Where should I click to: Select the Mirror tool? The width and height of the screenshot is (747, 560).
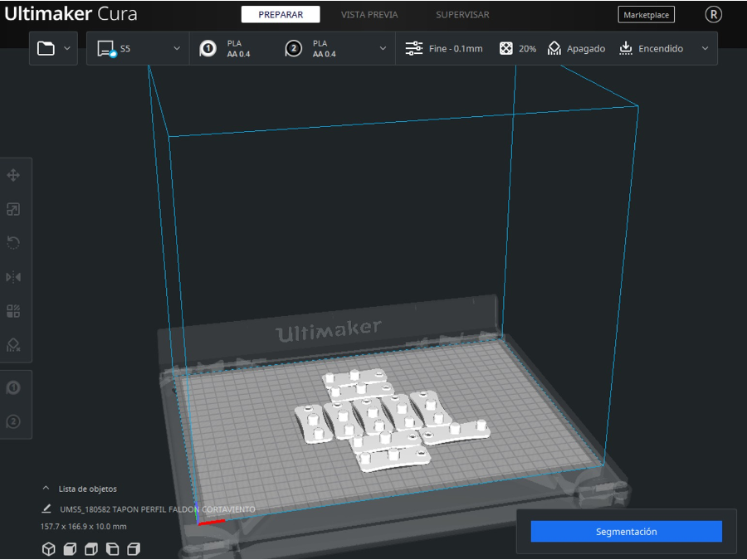tap(13, 277)
